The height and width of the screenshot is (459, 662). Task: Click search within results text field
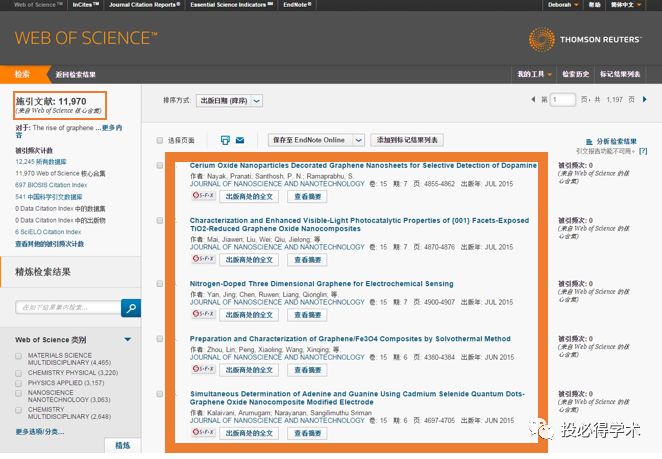[68, 307]
